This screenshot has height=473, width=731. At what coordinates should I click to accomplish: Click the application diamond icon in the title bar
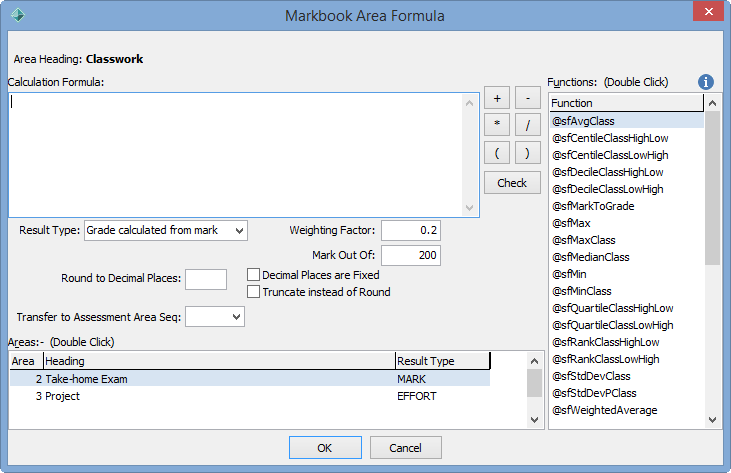(18, 15)
